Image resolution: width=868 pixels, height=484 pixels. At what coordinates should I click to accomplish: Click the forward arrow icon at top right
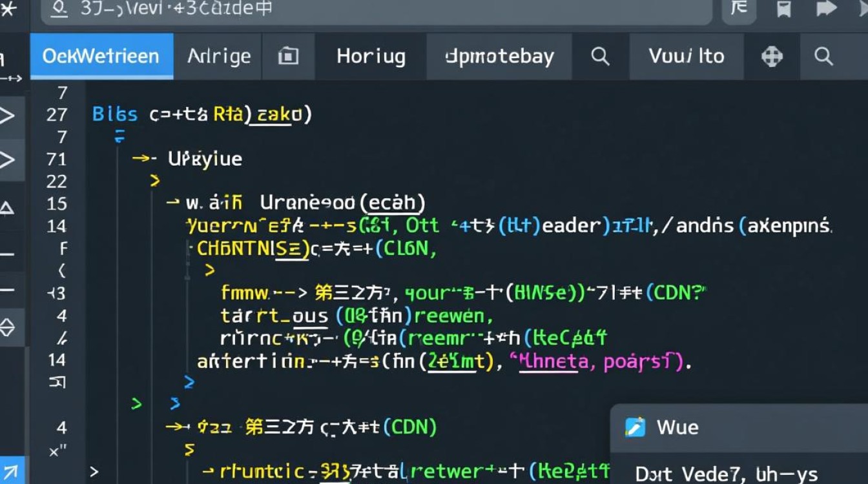[x=826, y=8]
